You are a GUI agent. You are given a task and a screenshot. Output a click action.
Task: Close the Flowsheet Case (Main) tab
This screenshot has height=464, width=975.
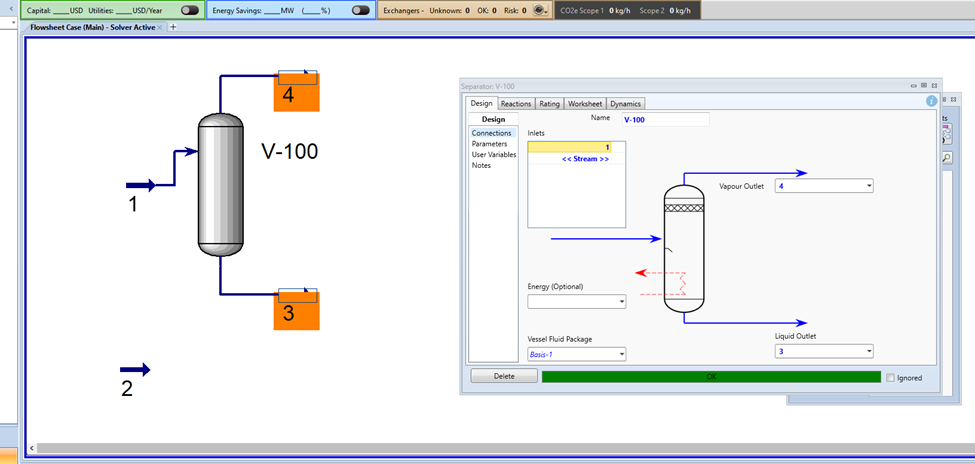(x=160, y=27)
